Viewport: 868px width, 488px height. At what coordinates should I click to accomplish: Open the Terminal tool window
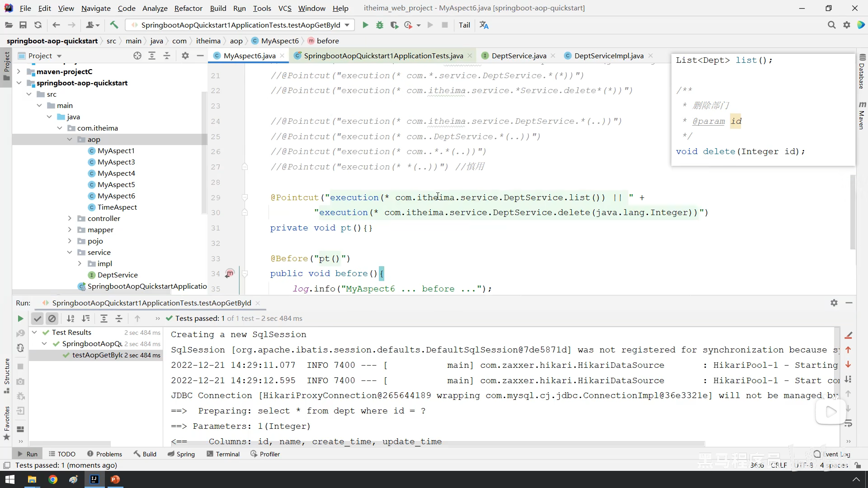(223, 454)
